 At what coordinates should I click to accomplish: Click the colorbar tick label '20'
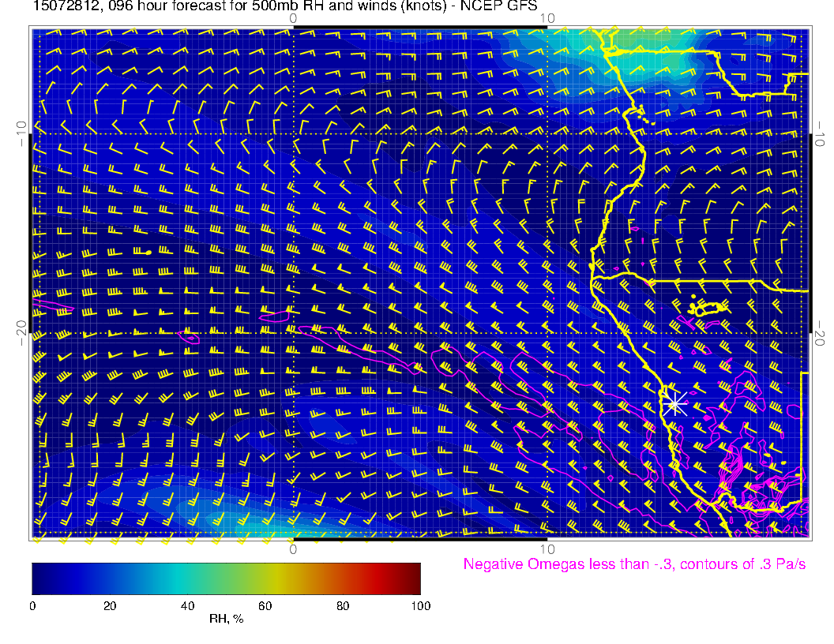[x=110, y=606]
